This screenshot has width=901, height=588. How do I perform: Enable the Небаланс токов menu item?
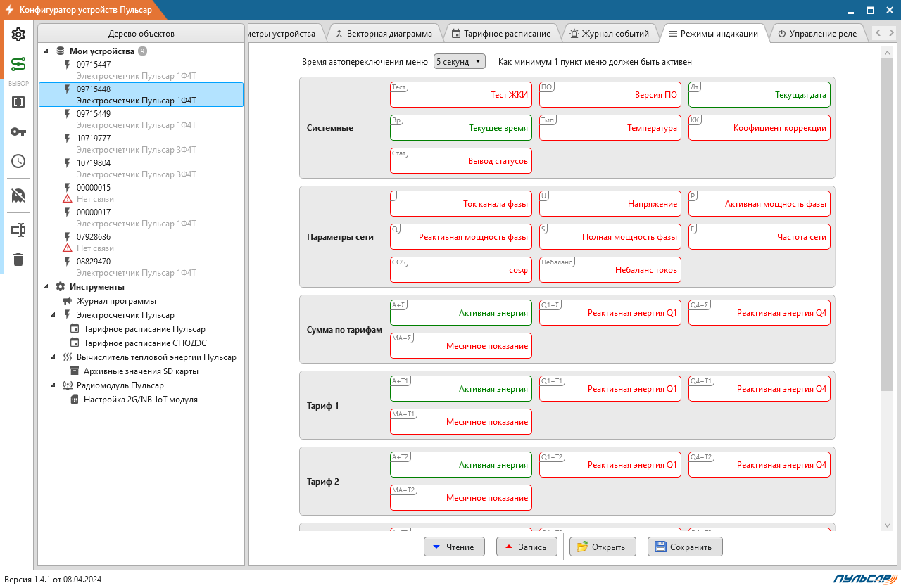(610, 270)
